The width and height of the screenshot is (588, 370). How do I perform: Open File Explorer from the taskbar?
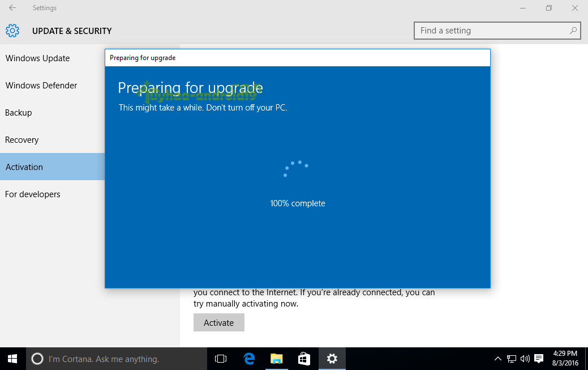pyautogui.click(x=277, y=359)
